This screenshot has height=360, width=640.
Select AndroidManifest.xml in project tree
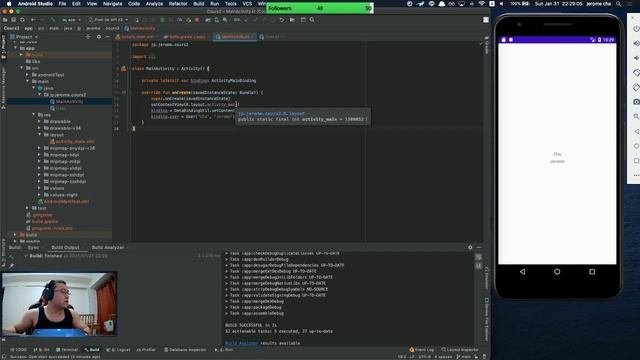(x=63, y=202)
